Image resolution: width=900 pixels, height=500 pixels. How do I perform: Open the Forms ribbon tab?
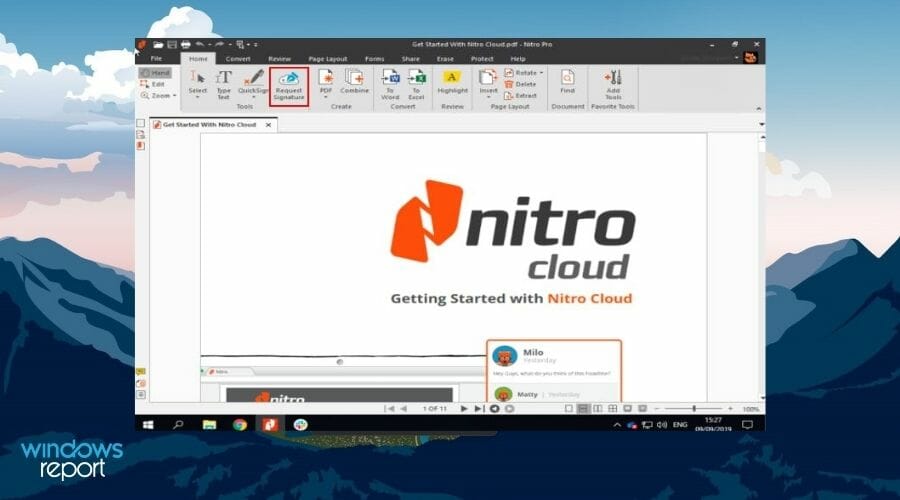coord(374,59)
